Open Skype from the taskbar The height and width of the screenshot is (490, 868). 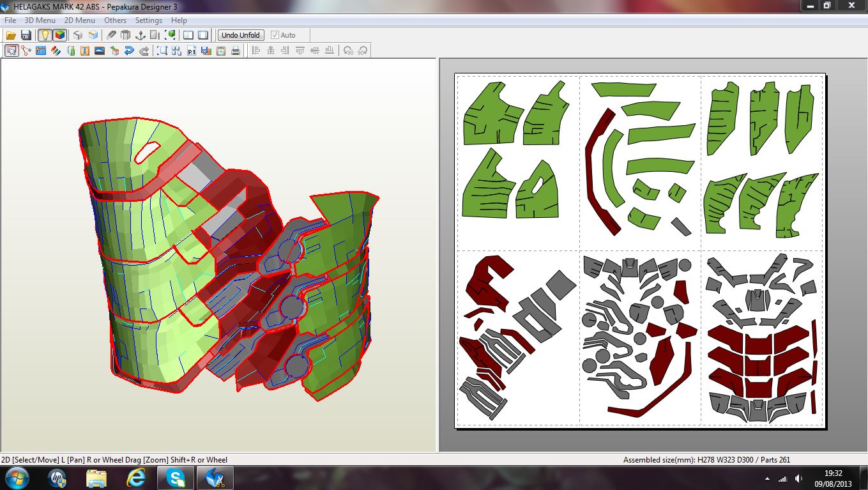[x=176, y=478]
